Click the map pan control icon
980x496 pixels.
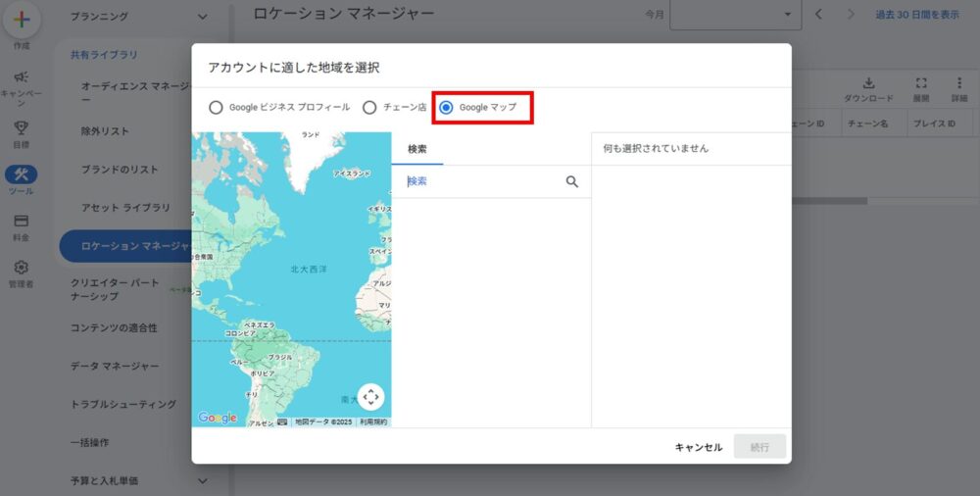point(370,397)
